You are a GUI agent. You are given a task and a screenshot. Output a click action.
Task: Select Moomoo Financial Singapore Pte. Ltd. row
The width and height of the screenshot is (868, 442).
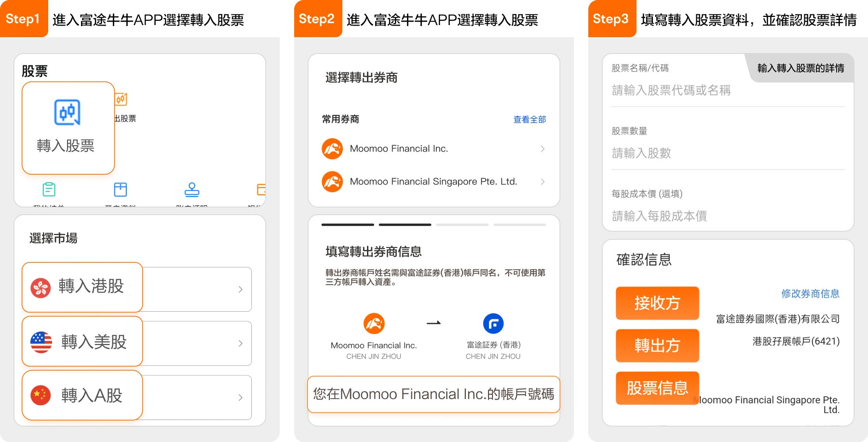434,181
